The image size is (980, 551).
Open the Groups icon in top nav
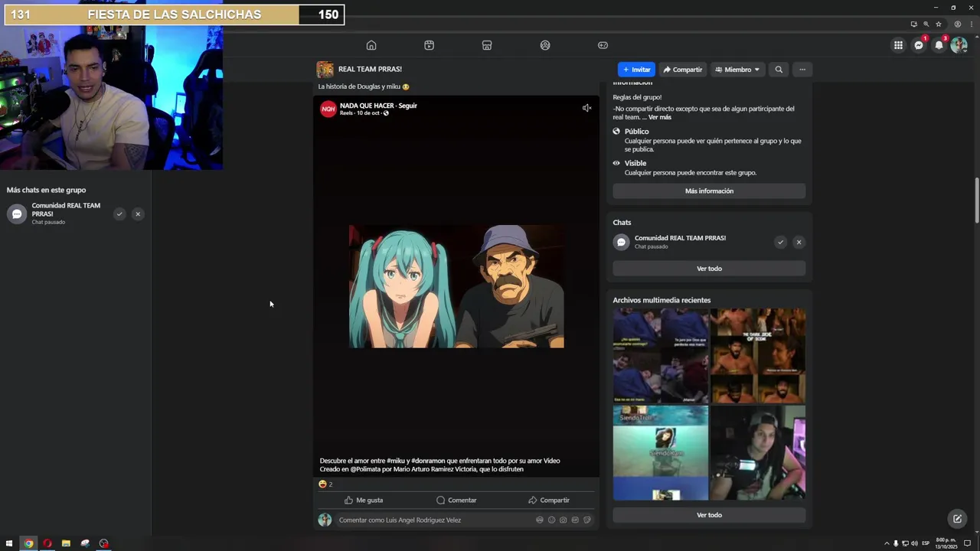point(545,45)
